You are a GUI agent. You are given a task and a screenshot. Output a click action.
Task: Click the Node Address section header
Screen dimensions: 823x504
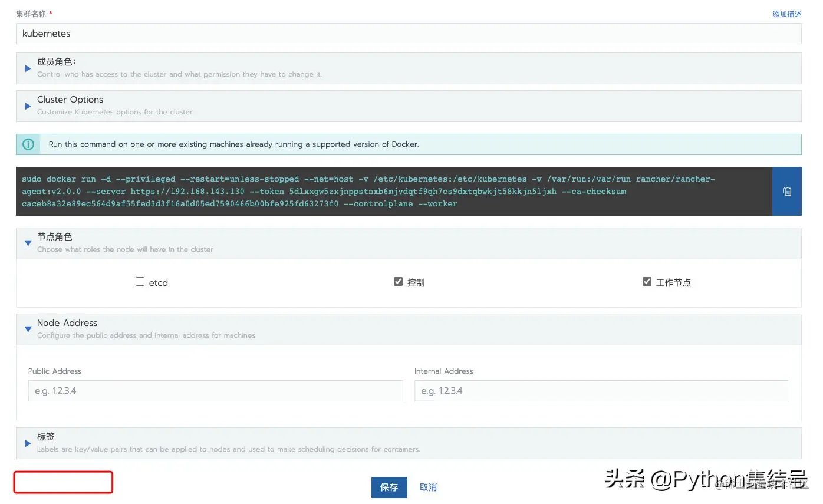tap(67, 322)
